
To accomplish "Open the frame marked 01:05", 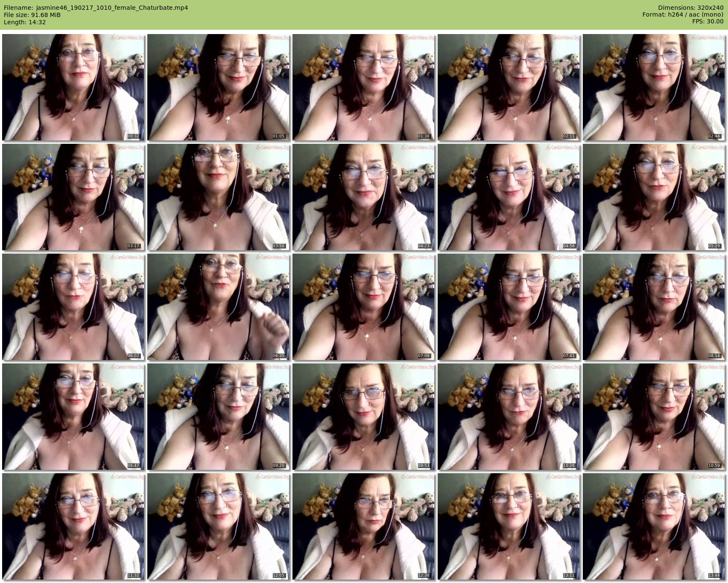I will pyautogui.click(x=218, y=87).
